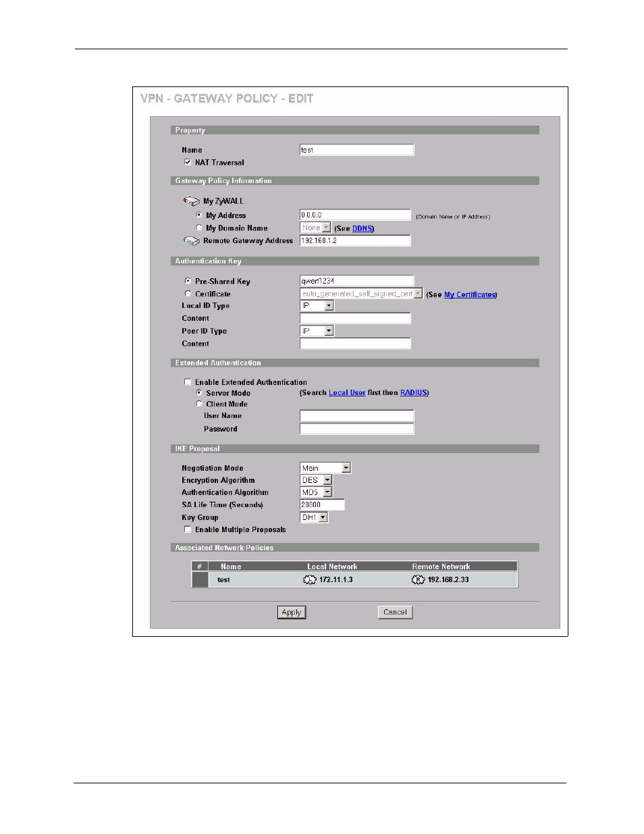The image size is (644, 834).
Task: Select Client Mode radio button
Action: click(x=198, y=404)
